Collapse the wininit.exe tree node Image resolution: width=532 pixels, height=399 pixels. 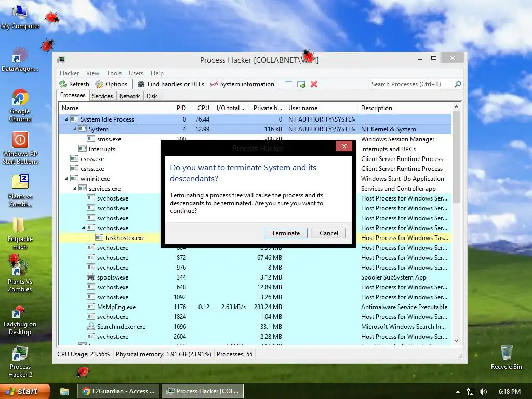(66, 179)
